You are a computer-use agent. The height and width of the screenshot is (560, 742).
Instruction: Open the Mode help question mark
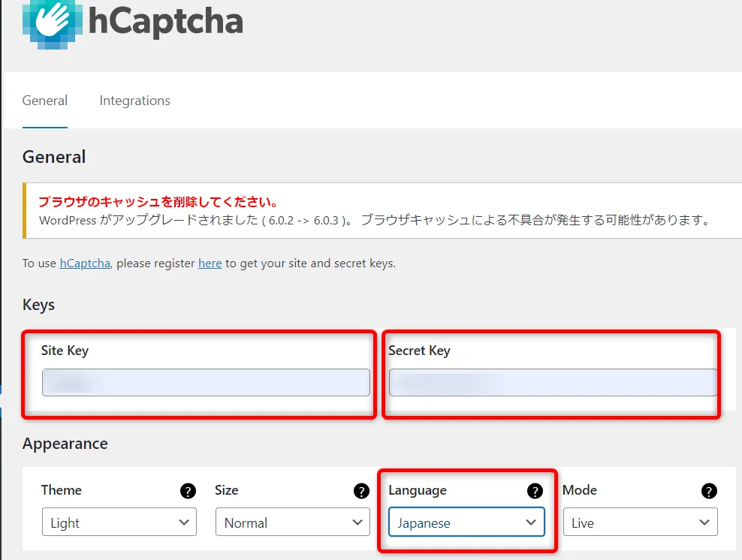click(709, 491)
